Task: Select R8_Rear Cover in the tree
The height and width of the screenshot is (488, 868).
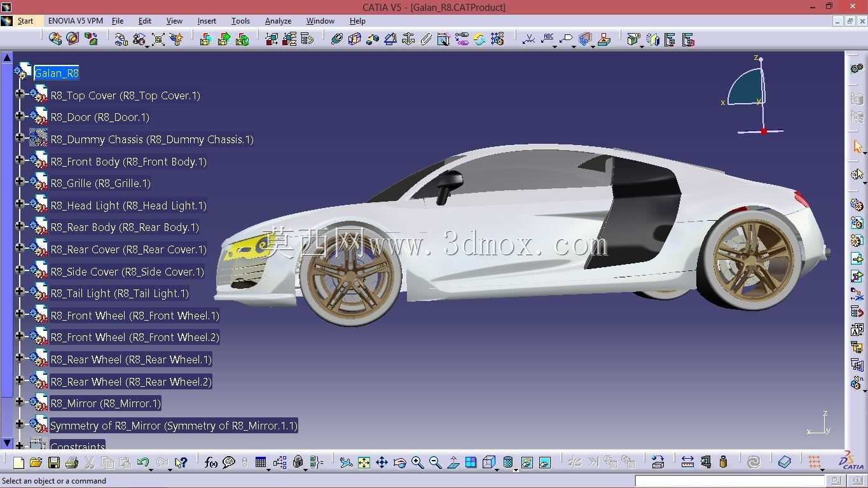Action: click(128, 249)
